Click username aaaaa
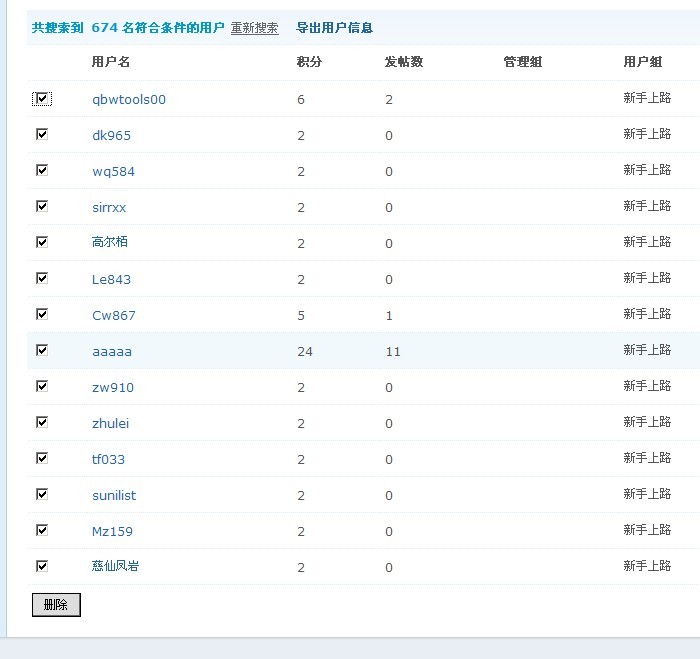 click(x=112, y=352)
